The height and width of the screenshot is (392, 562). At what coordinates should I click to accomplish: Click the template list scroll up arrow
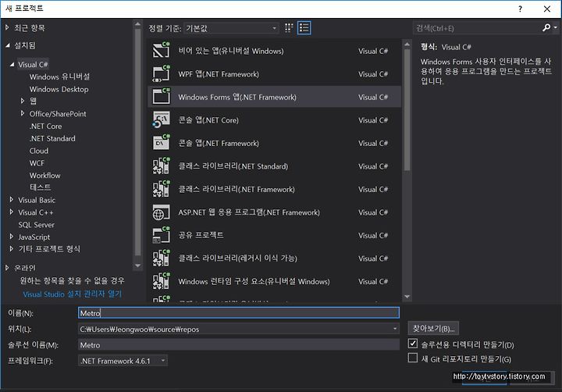coord(407,44)
